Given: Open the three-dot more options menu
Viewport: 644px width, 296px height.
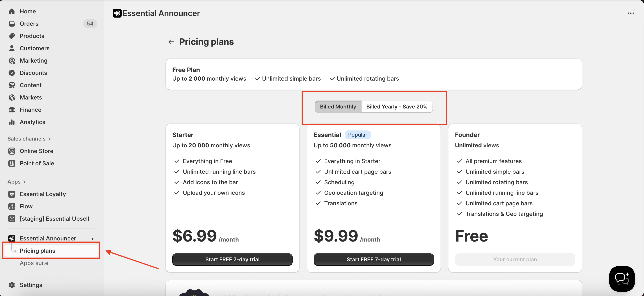Looking at the screenshot, I should click(630, 13).
